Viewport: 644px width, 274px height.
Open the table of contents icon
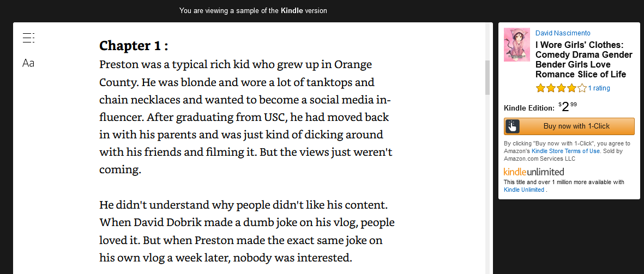coord(28,38)
